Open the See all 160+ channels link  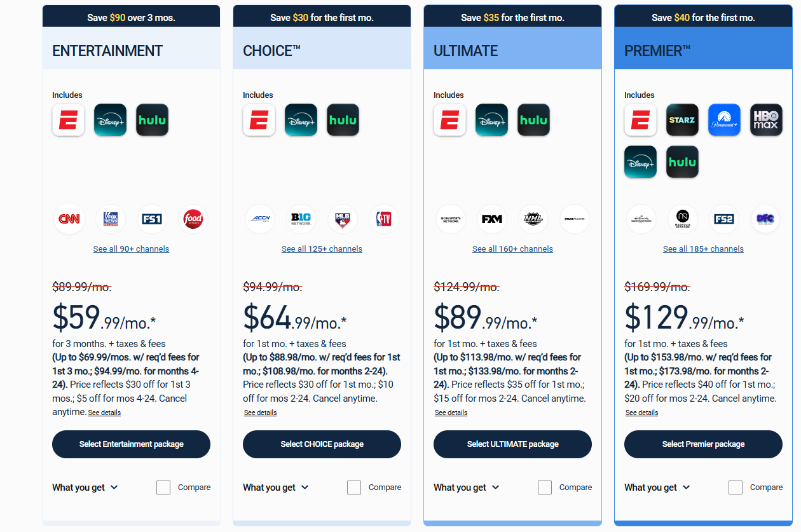pyautogui.click(x=512, y=249)
